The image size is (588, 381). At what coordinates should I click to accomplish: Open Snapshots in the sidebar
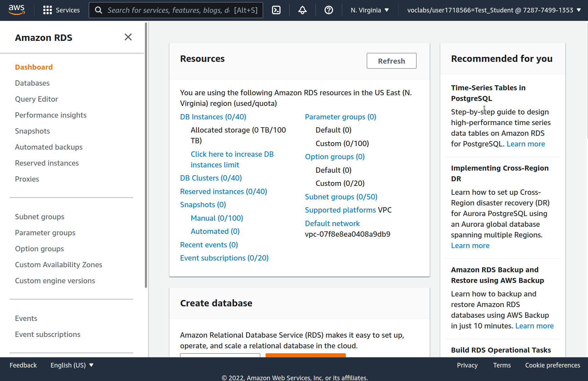[32, 131]
